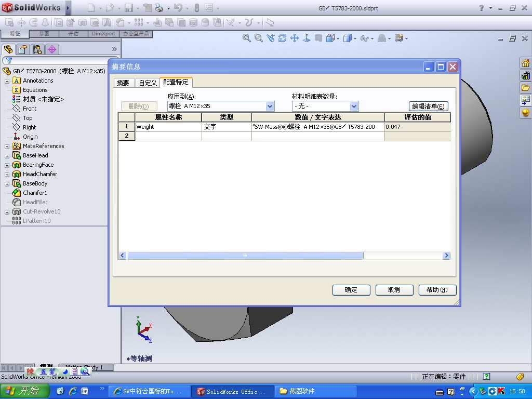Click the 0.047 evaluated value cell
Screen dimensions: 532x399
point(418,127)
